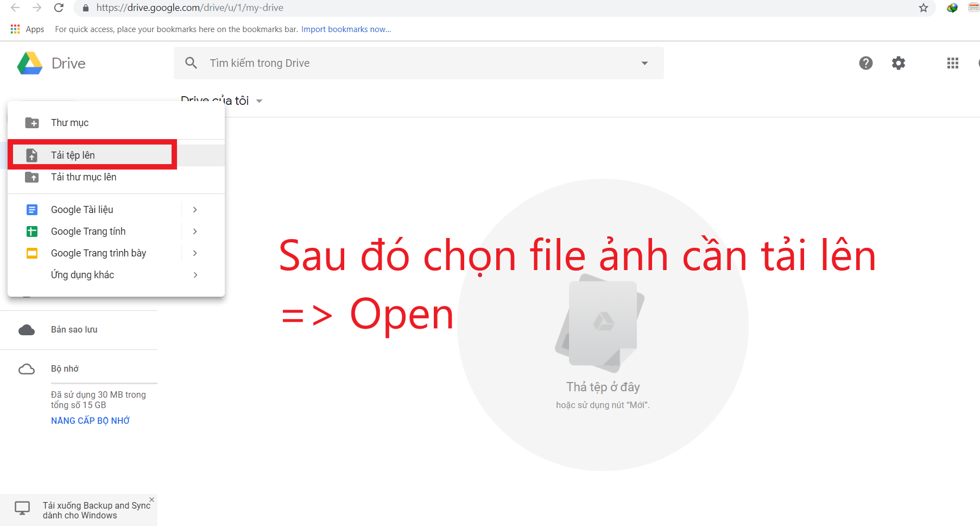980x526 pixels.
Task: Expand the search options dropdown arrow
Action: (x=644, y=63)
